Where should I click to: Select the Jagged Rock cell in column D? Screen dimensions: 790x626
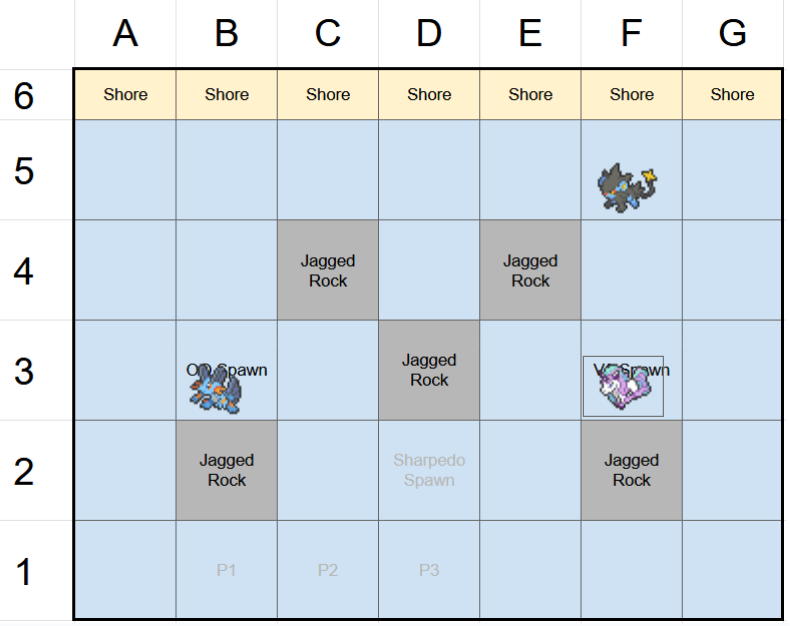429,370
